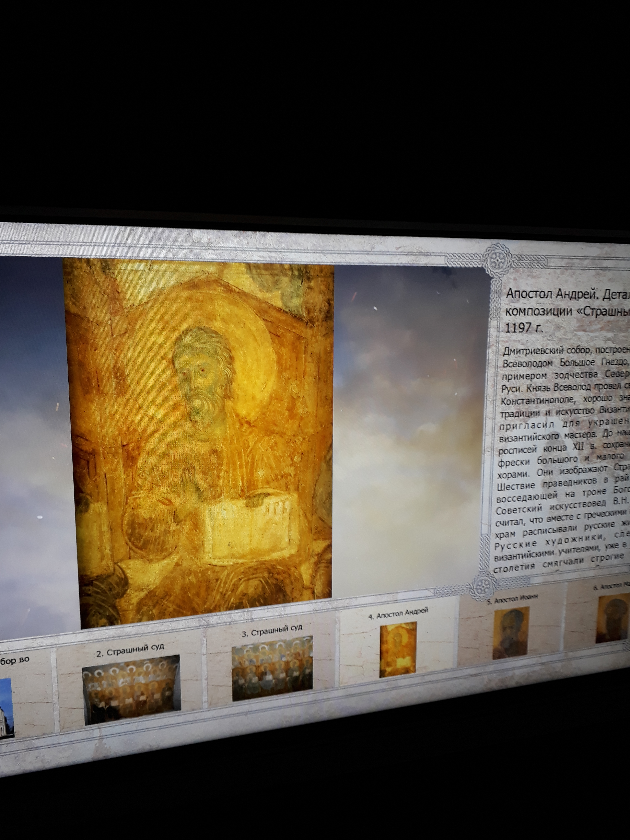Click the '3. Страшный суд' caption text
The image size is (630, 840).
click(x=272, y=632)
